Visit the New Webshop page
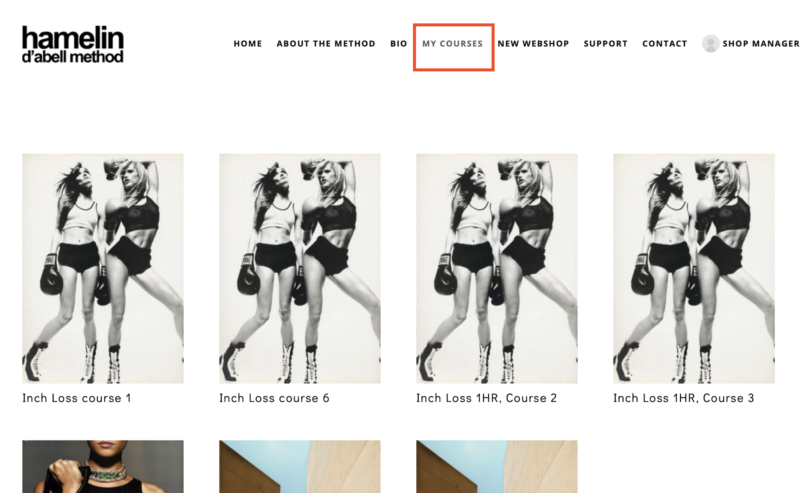 533,44
